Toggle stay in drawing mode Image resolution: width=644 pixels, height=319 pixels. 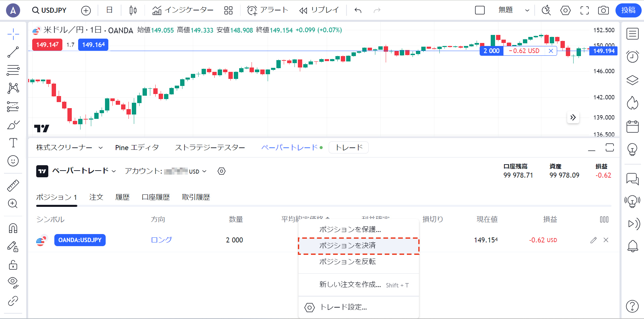[13, 247]
